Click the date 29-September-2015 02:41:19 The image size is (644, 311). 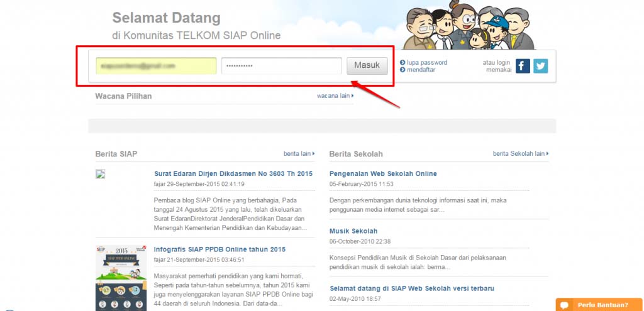(x=206, y=184)
